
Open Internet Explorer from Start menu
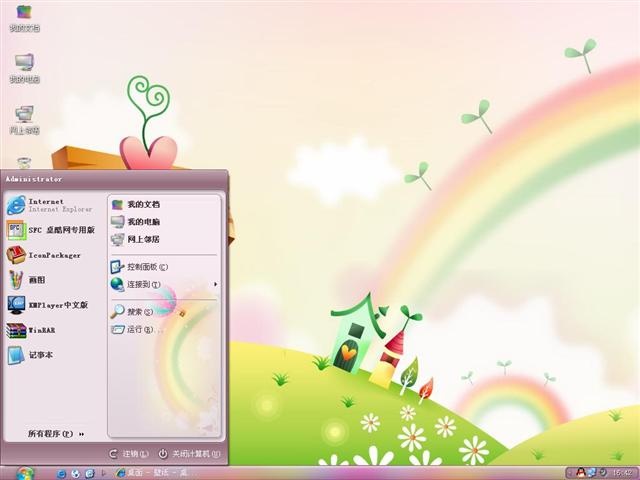click(x=50, y=205)
